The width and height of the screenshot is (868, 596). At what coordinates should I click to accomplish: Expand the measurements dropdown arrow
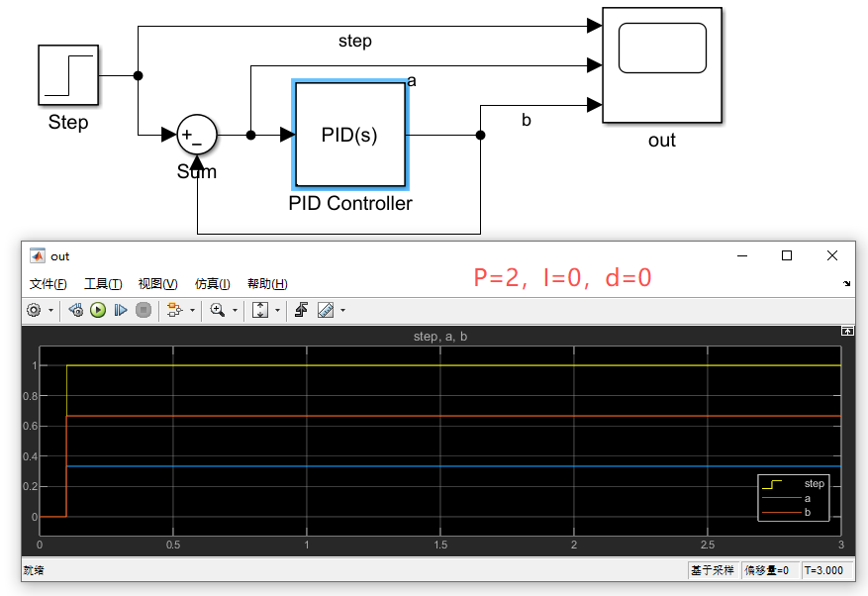(x=342, y=310)
